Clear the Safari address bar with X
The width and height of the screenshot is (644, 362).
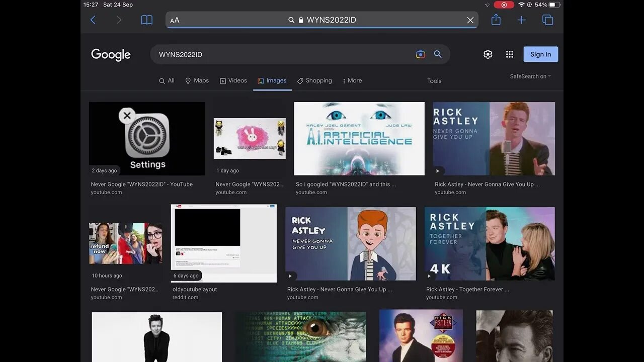pyautogui.click(x=470, y=20)
